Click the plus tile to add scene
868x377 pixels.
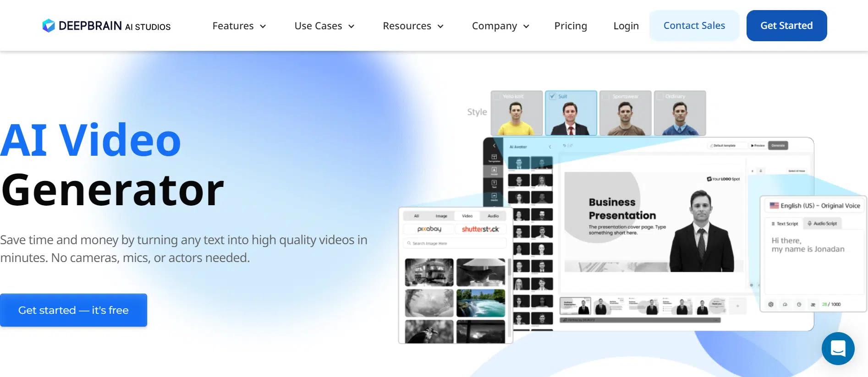737,306
